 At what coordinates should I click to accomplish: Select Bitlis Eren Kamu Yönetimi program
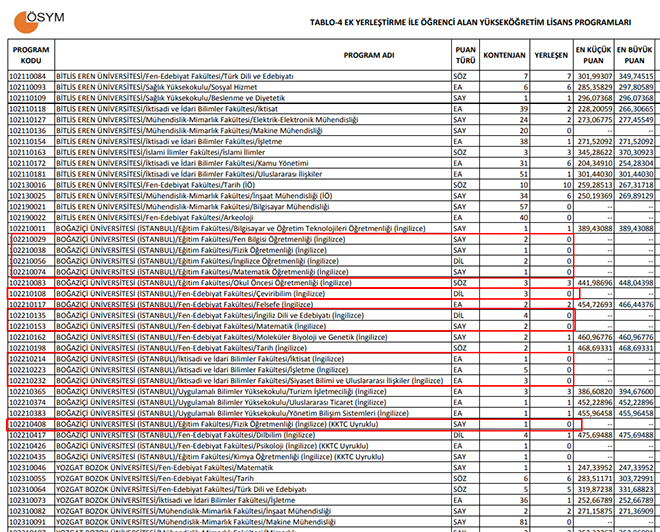tap(182, 163)
